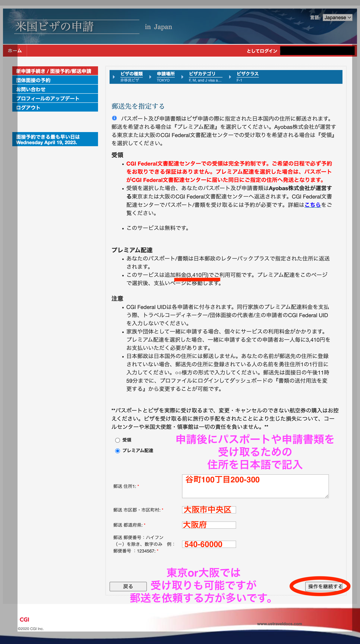
Task: Go to the ホーム tab
Action: [x=15, y=51]
